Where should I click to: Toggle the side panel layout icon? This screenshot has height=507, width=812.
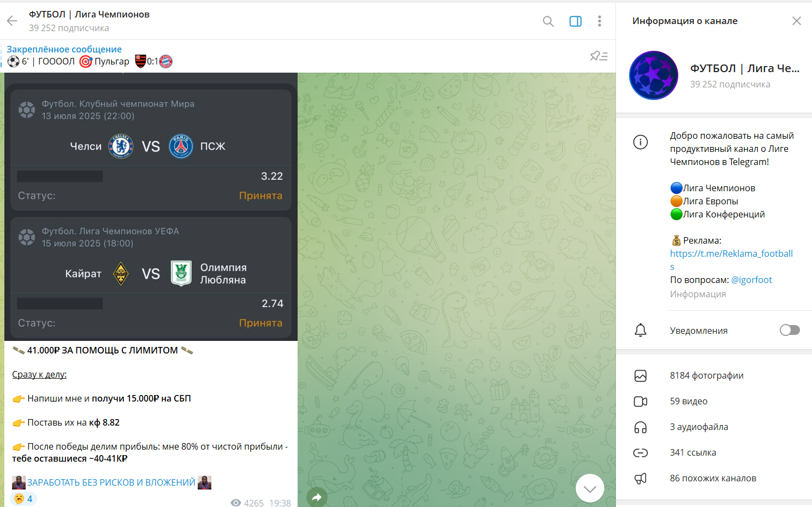[576, 21]
